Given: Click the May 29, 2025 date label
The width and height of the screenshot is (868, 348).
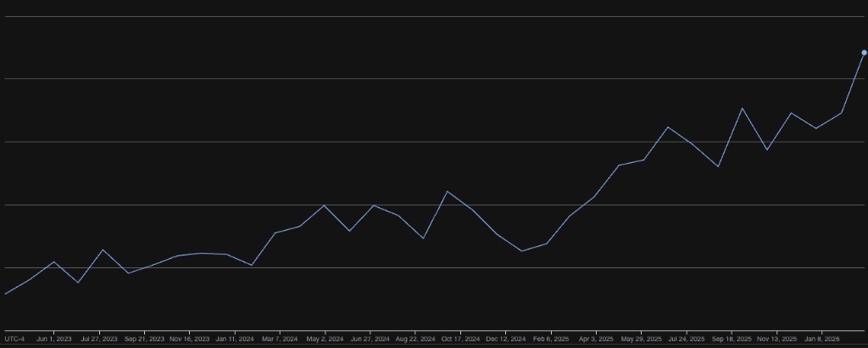Looking at the screenshot, I should [x=641, y=339].
